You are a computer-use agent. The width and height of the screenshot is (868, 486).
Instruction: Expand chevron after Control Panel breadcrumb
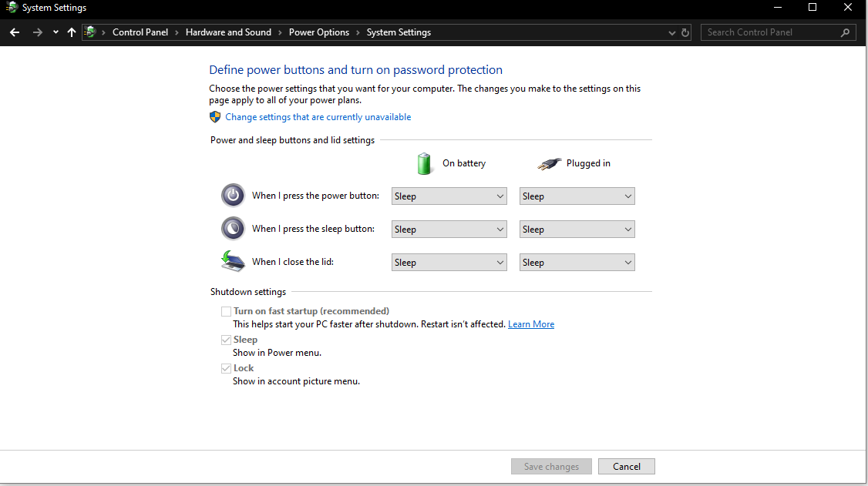177,32
